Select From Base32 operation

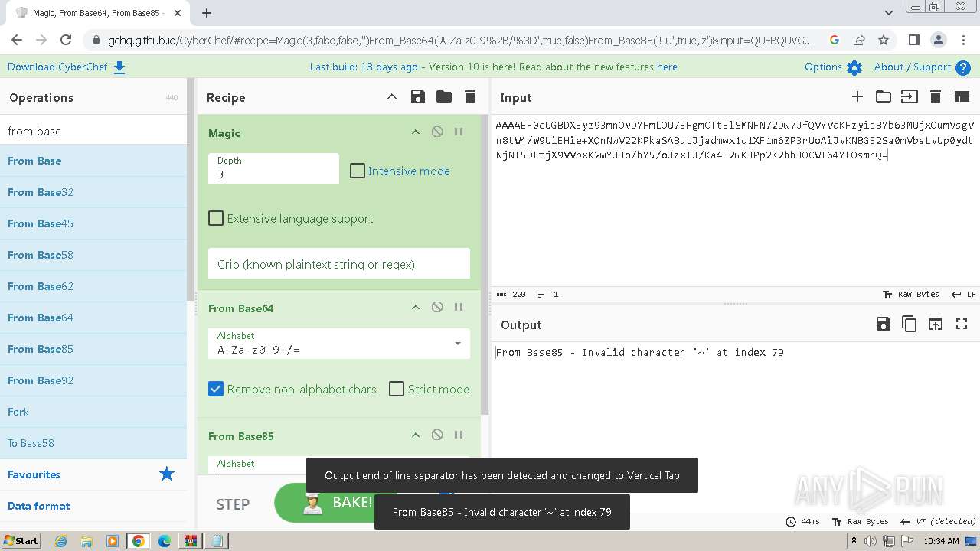coord(93,192)
